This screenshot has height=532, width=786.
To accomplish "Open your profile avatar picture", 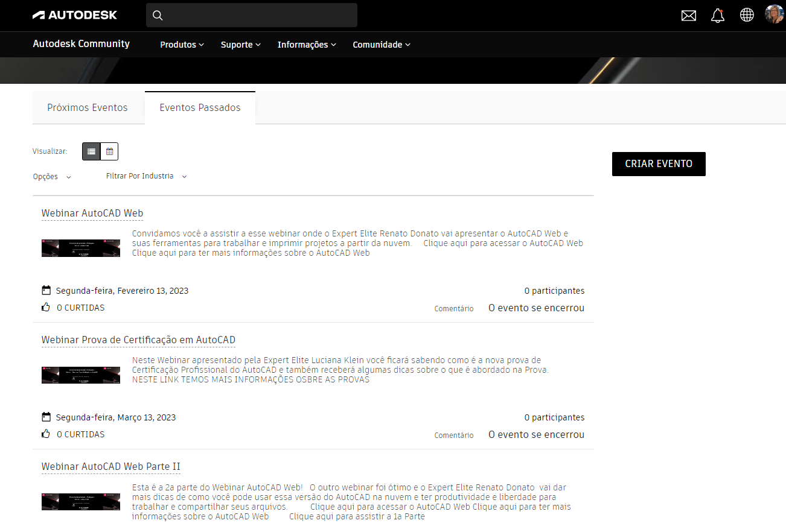I will click(x=775, y=14).
